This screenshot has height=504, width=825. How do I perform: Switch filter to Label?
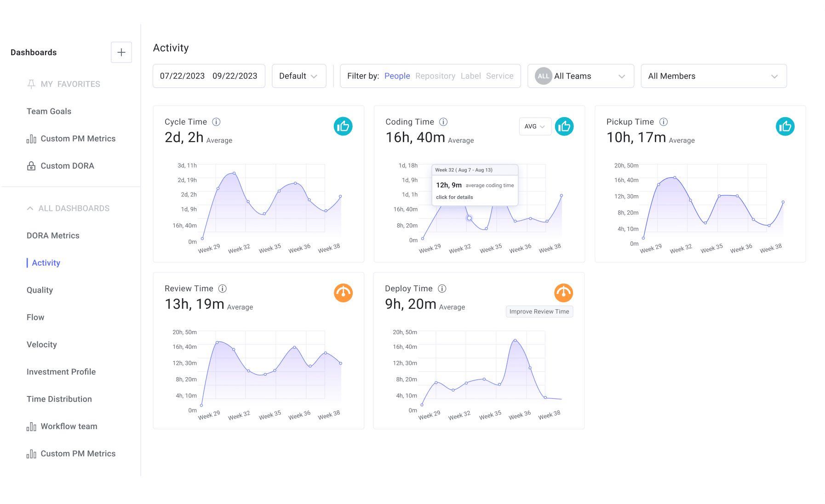(x=470, y=76)
